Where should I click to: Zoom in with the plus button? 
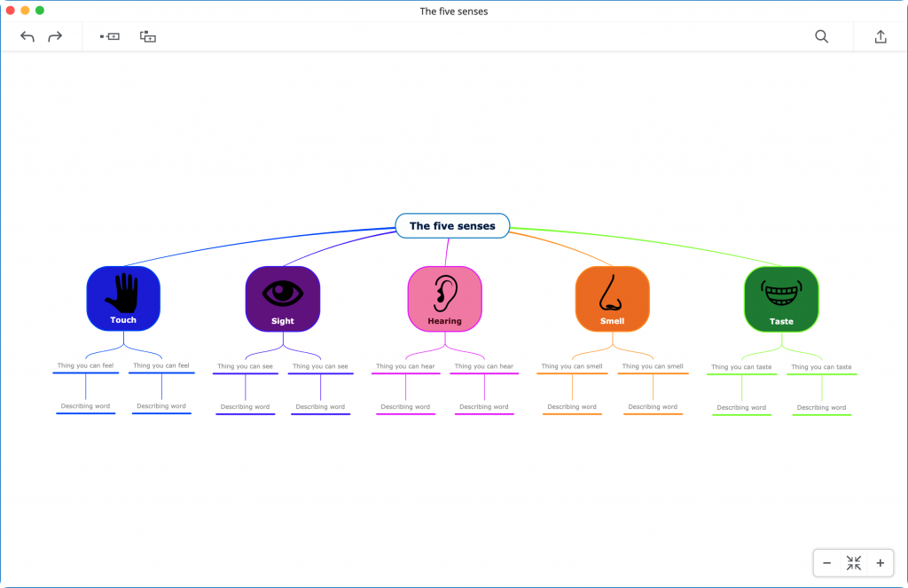(880, 563)
